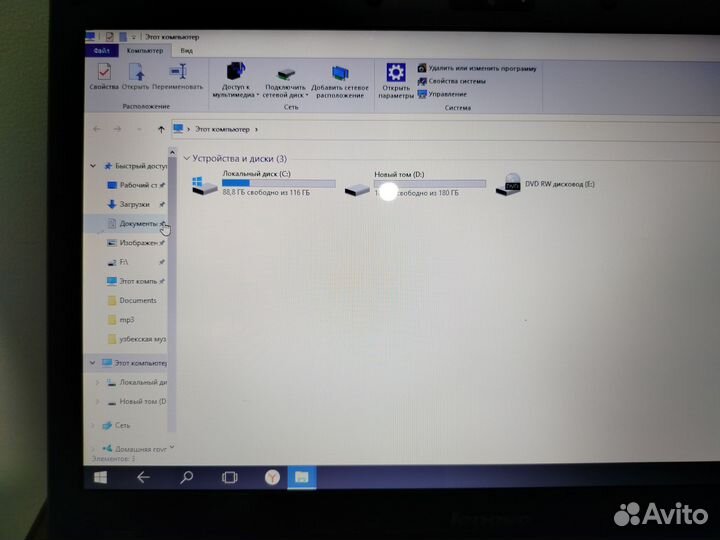Click C: drive free space bar
Image resolution: width=720 pixels, height=540 pixels.
(279, 183)
